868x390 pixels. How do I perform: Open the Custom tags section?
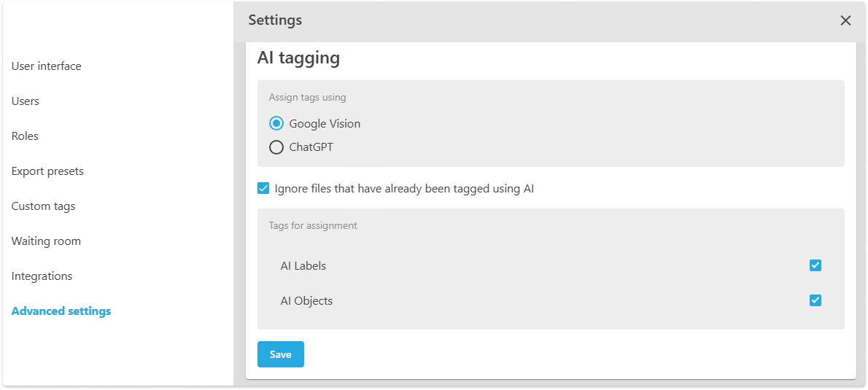pos(43,206)
